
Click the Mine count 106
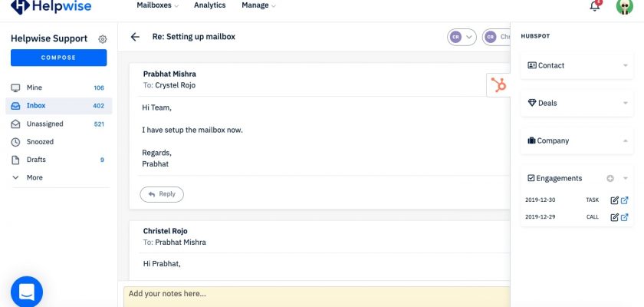pos(99,88)
